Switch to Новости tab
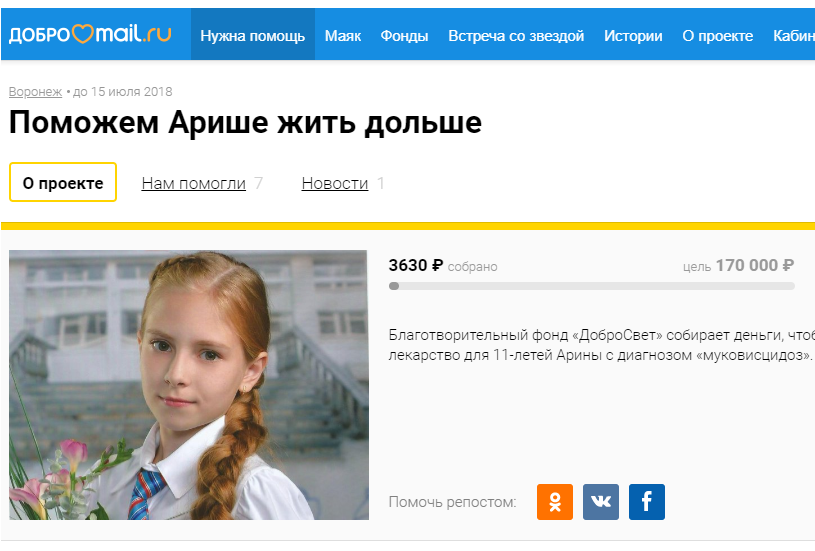The image size is (815, 551). pos(335,183)
